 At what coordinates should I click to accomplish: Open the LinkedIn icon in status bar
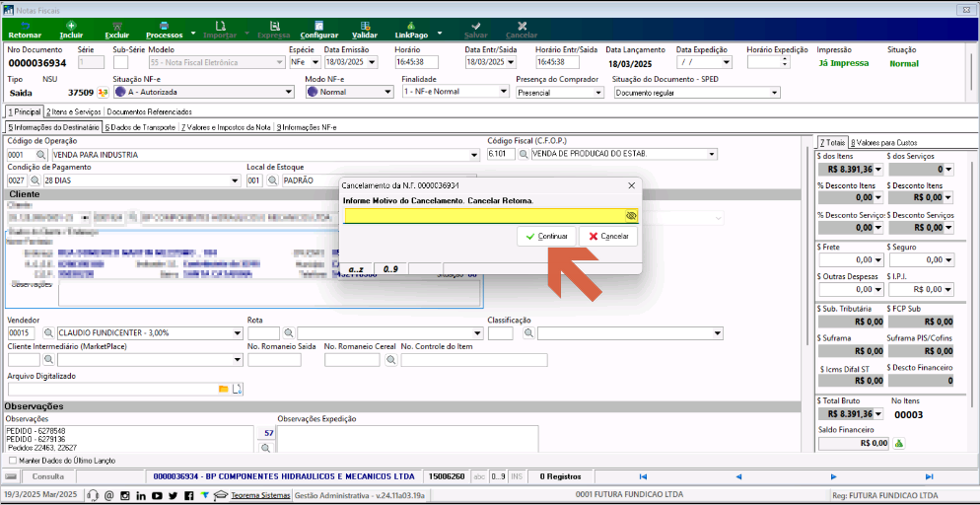(x=141, y=495)
